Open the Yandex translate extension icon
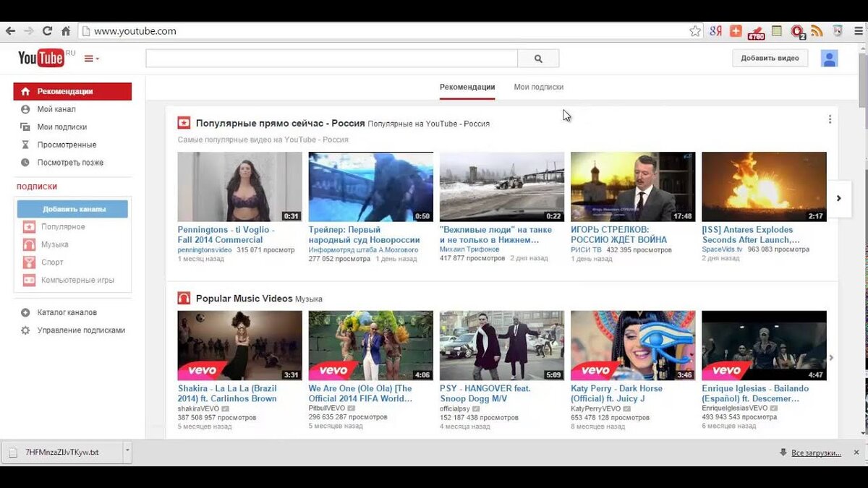 tap(715, 31)
